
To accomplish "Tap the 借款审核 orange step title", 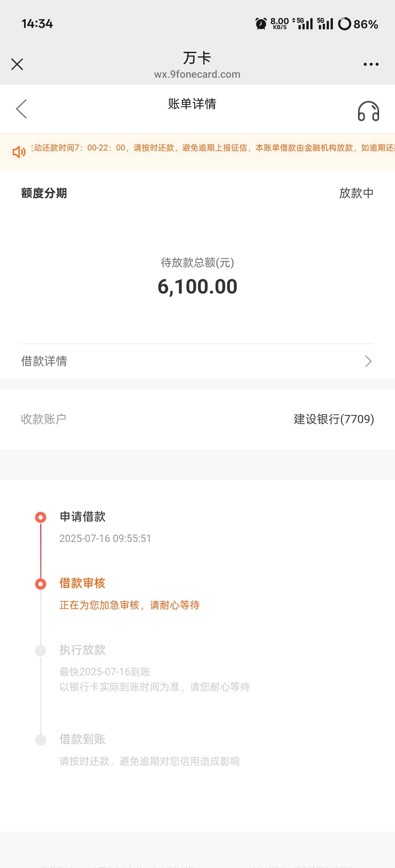I will pos(82,583).
